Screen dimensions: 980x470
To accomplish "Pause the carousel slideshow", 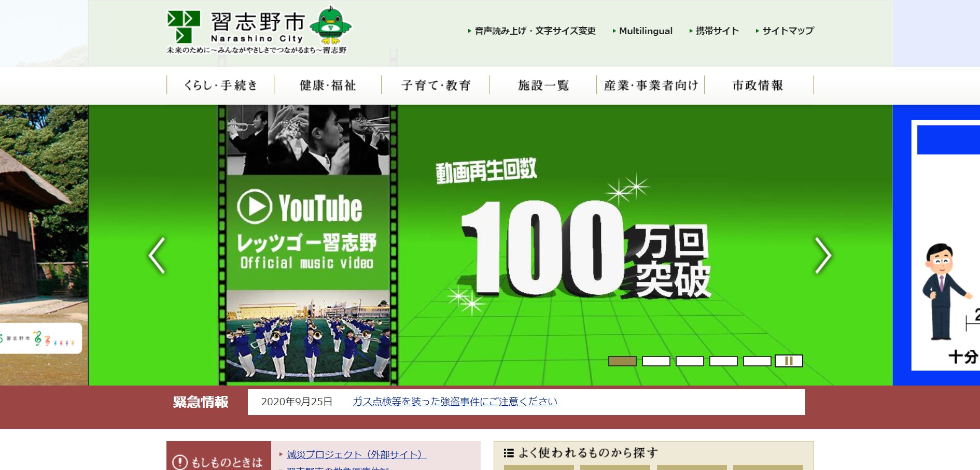I will [789, 361].
